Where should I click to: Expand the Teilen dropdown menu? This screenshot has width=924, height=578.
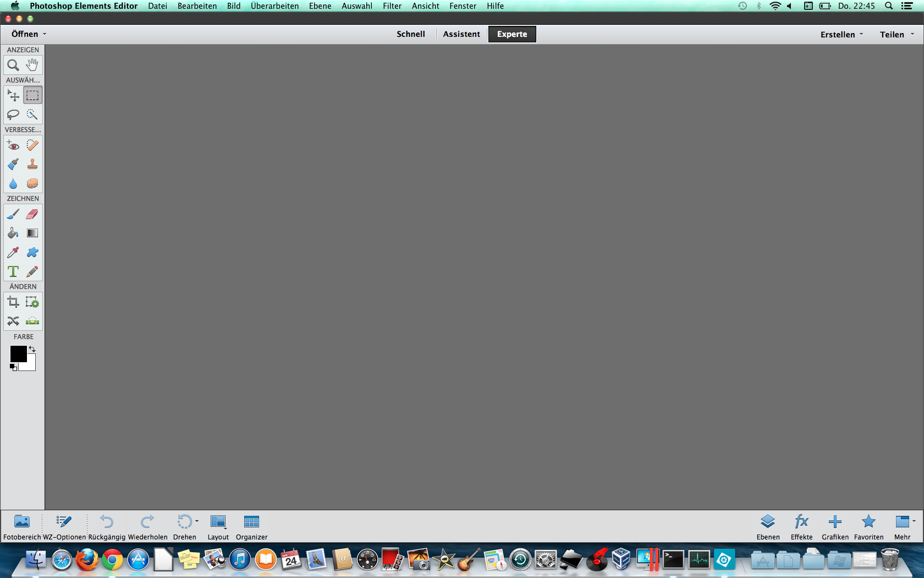click(x=896, y=35)
